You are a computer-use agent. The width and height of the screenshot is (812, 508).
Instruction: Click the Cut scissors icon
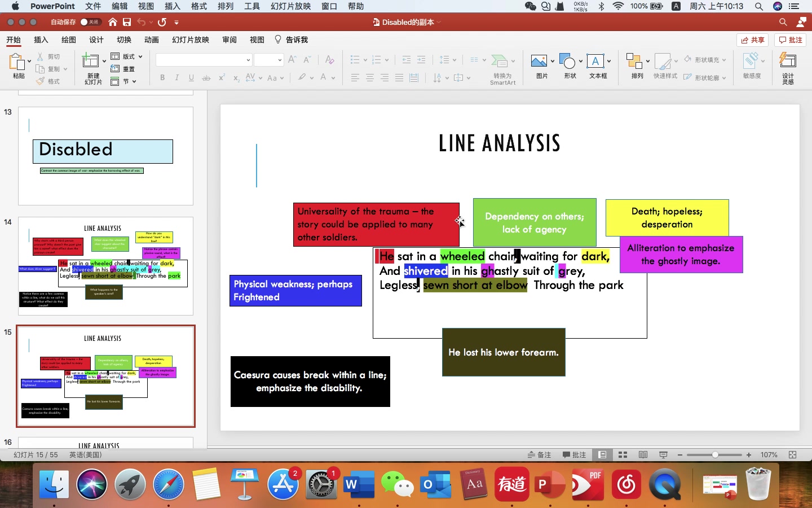40,56
